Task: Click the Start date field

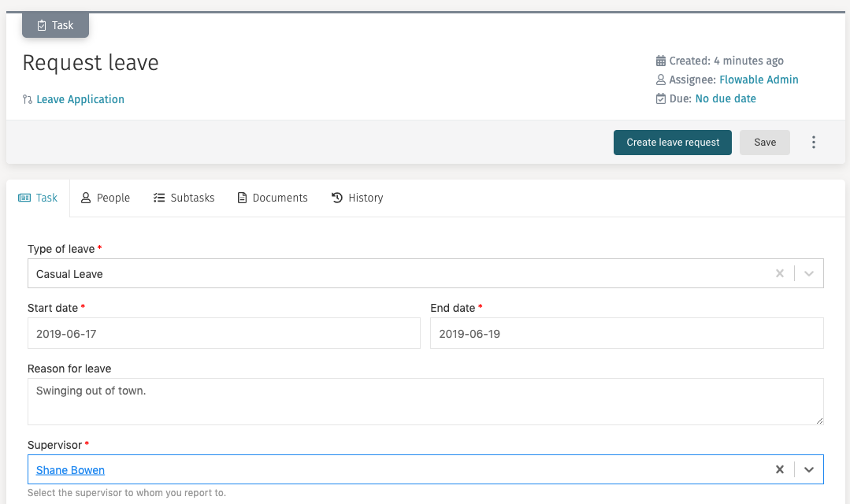Action: (x=225, y=333)
